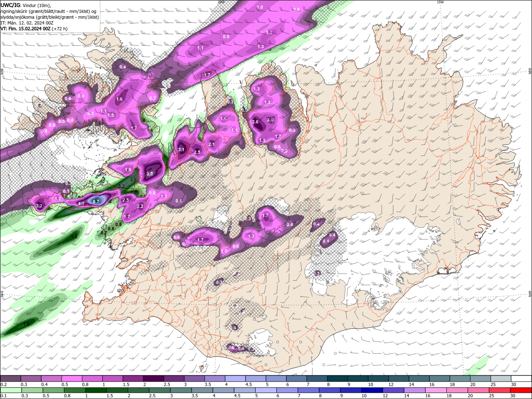Select the dark navy 10 swatch in lower legend
Screen dimensions: 532x399
(x=372, y=390)
